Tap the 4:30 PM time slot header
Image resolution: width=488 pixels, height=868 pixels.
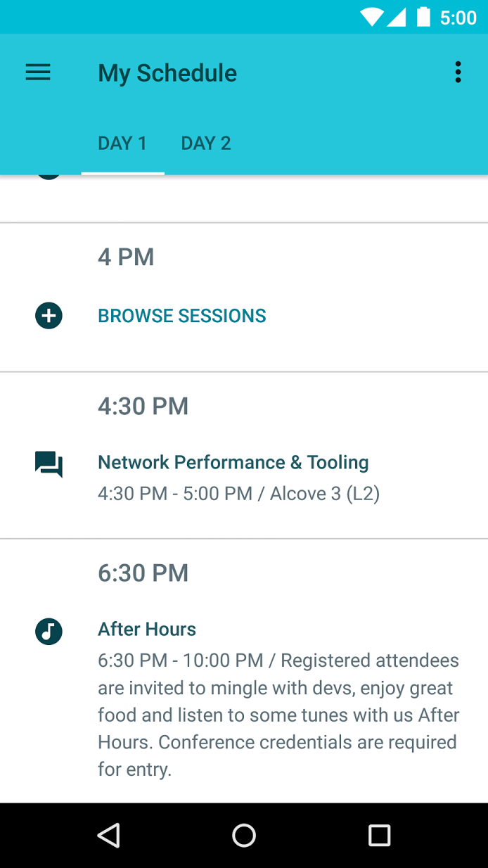coord(143,406)
